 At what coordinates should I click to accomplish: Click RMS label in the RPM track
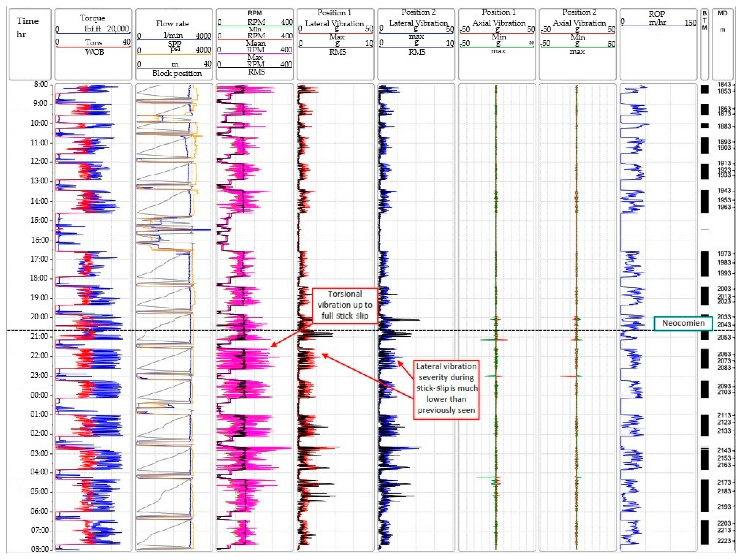click(x=257, y=72)
